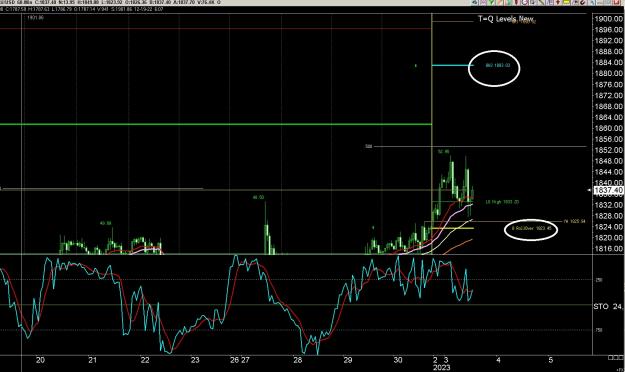Viewport: 625px width, 372px height.
Task: Click the 1860.00 price axis label
Action: pos(609,128)
